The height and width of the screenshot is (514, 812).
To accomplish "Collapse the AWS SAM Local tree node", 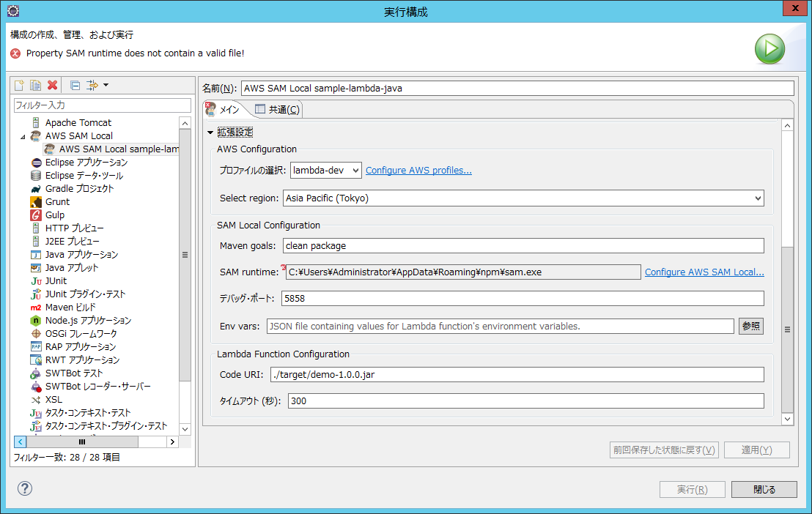I will 23,137.
